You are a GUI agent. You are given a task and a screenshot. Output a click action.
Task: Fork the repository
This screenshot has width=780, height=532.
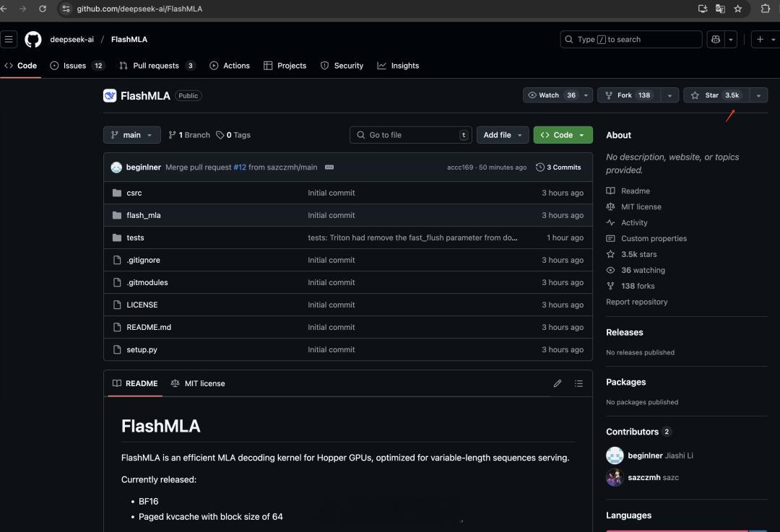pos(629,95)
